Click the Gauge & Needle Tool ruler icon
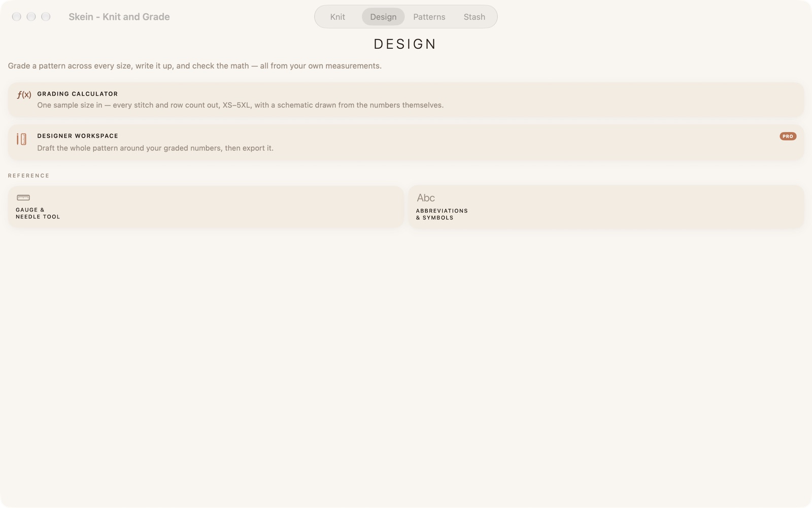 (x=23, y=198)
